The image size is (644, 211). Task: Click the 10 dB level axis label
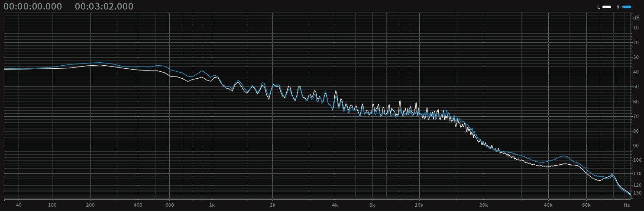coord(636,28)
